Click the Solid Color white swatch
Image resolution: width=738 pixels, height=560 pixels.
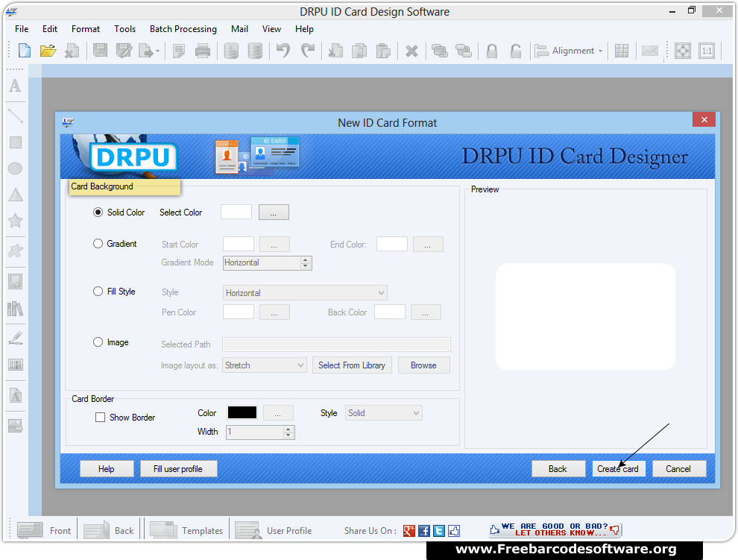(236, 212)
